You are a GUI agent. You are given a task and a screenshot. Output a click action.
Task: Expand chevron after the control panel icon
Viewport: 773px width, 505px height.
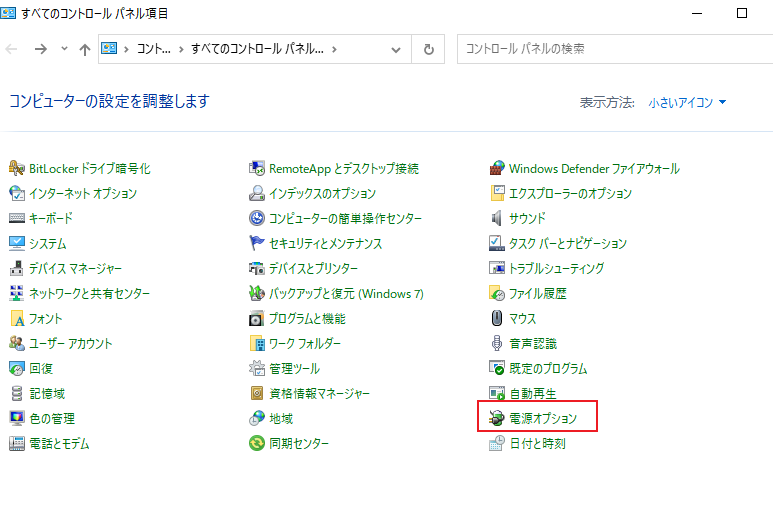[x=127, y=49]
